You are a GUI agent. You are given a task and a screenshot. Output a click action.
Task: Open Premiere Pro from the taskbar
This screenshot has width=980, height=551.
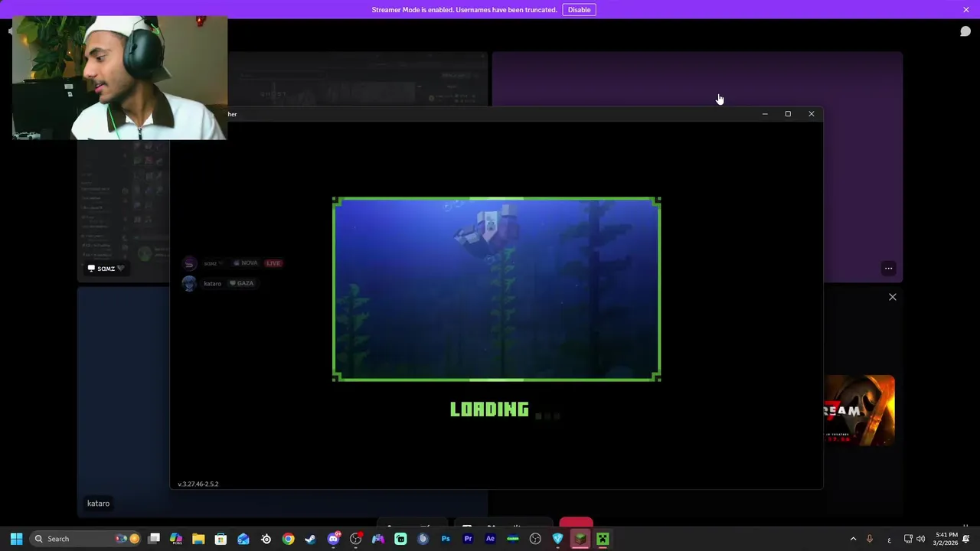tap(468, 539)
